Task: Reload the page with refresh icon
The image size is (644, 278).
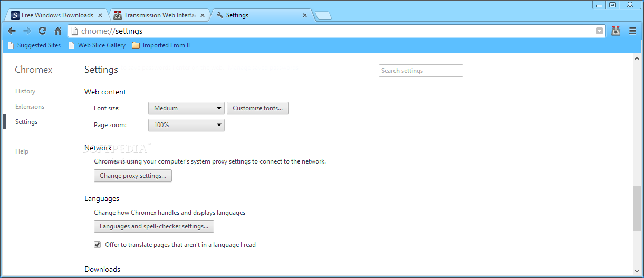Action: (43, 31)
